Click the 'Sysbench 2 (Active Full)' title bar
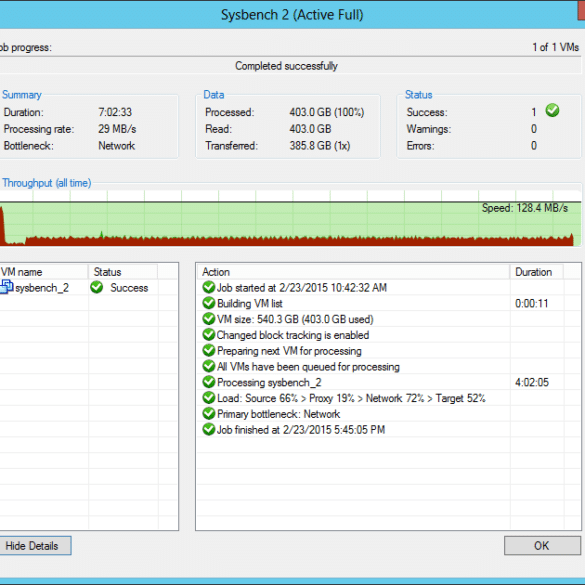This screenshot has height=585, width=585. (x=292, y=15)
